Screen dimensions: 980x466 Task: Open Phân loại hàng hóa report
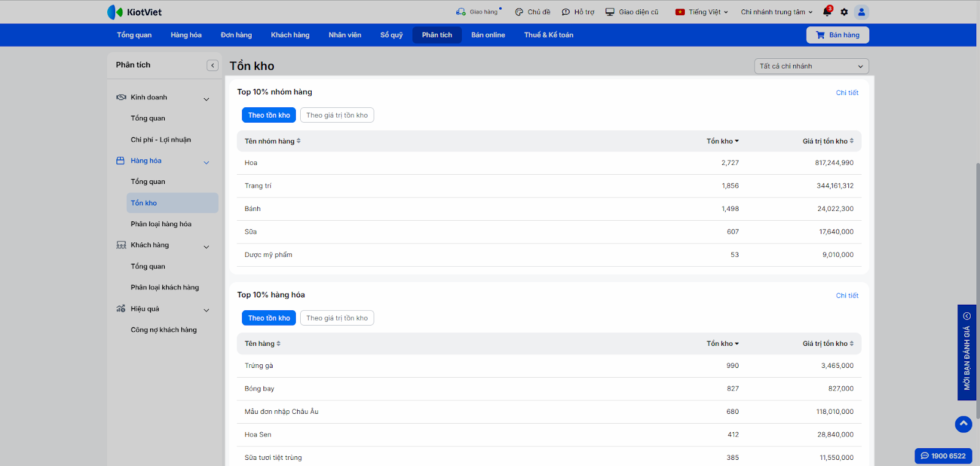(x=161, y=224)
